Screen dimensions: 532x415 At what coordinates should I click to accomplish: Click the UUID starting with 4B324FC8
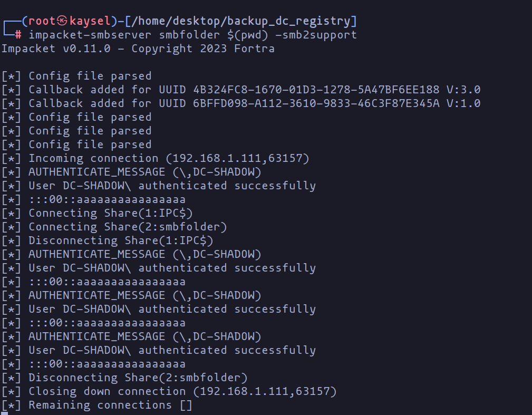click(316, 90)
